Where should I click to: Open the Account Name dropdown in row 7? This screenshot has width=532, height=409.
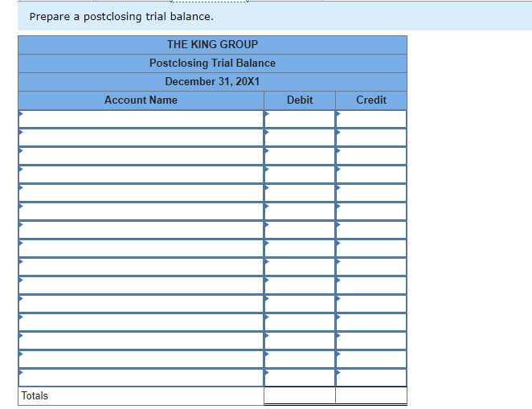tap(141, 230)
